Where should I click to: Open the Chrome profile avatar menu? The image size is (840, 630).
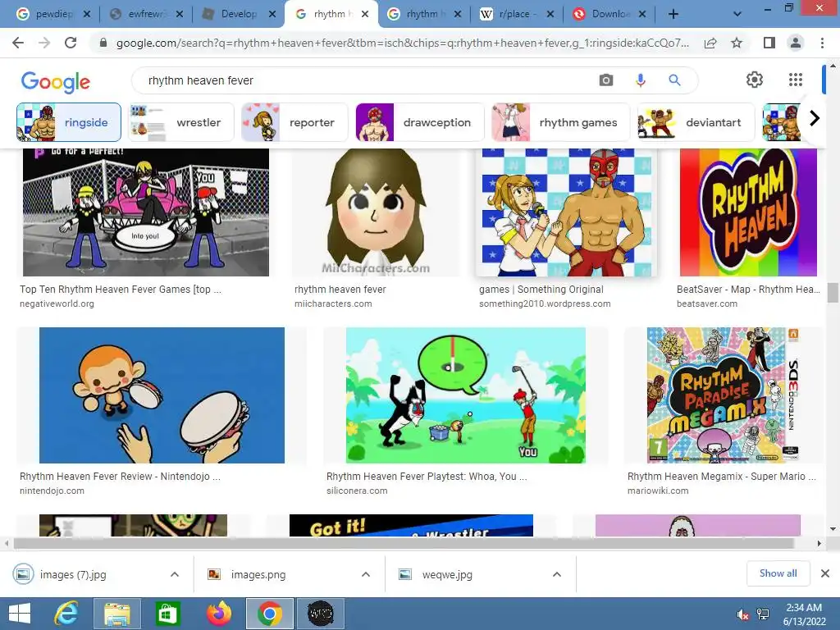point(796,43)
